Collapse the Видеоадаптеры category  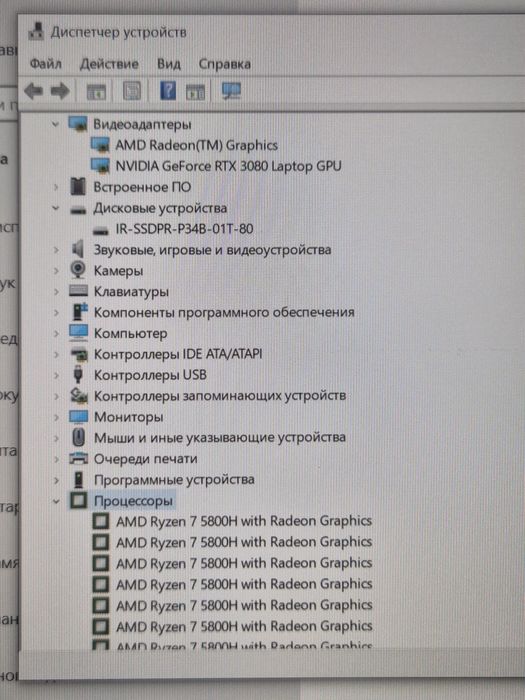55,124
